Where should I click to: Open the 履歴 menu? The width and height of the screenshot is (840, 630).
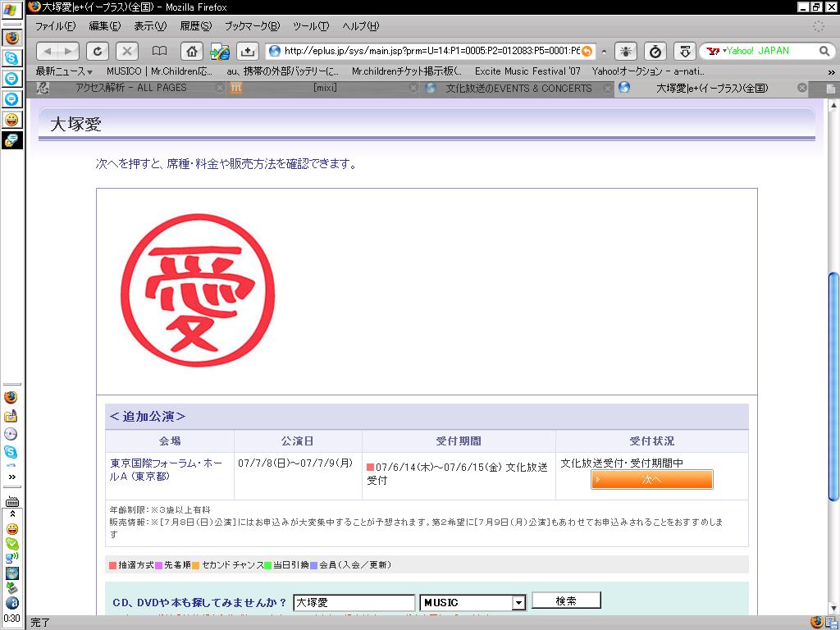click(195, 25)
